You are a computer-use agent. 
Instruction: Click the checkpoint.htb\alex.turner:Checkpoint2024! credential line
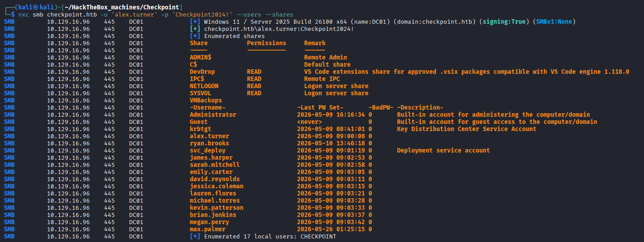pyautogui.click(x=279, y=29)
